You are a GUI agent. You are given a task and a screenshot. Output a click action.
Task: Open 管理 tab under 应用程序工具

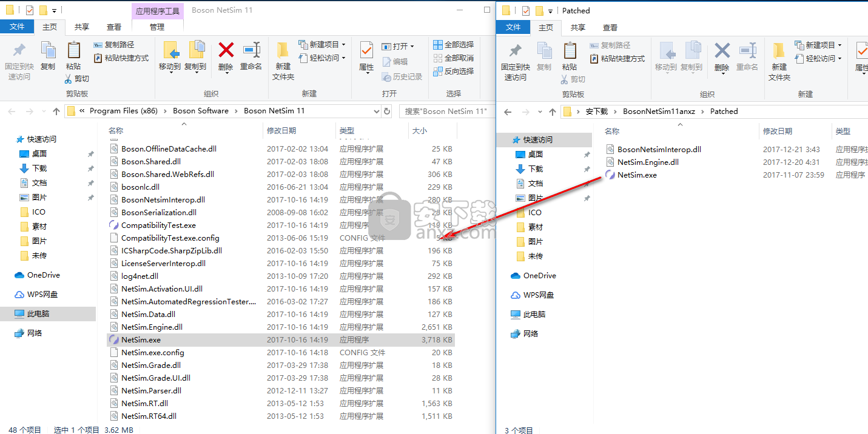pyautogui.click(x=157, y=27)
